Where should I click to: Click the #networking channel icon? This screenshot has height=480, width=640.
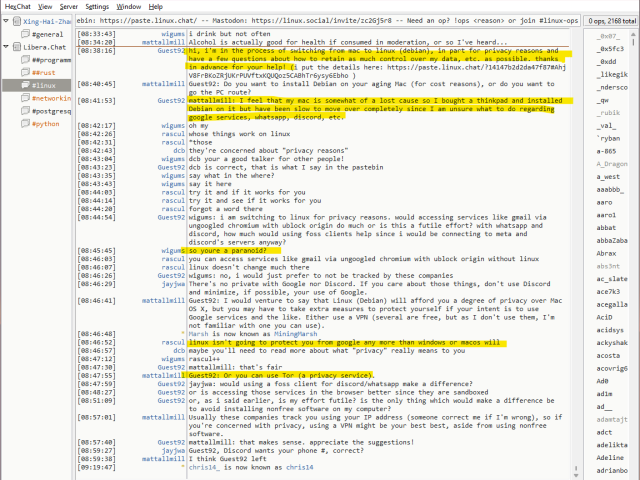pos(23,98)
